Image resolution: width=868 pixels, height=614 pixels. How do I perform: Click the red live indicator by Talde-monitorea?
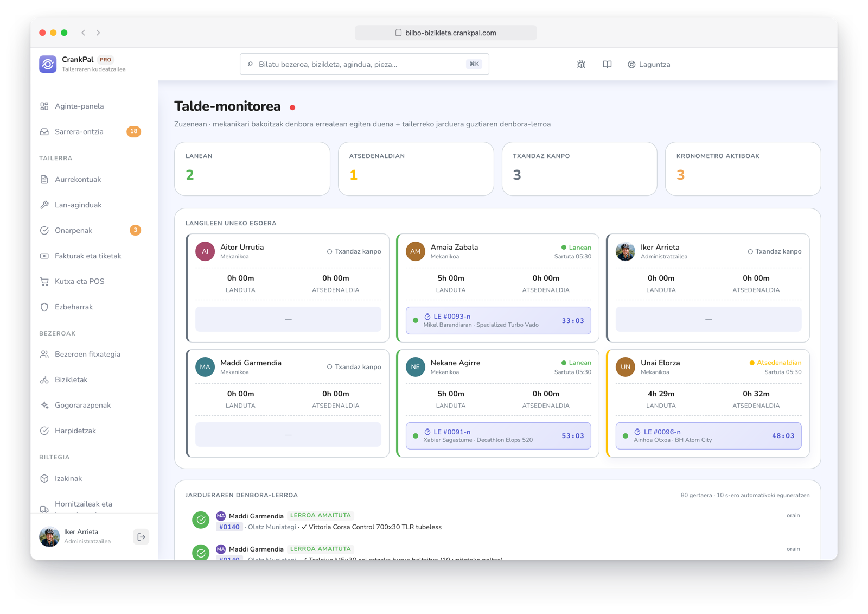(292, 107)
